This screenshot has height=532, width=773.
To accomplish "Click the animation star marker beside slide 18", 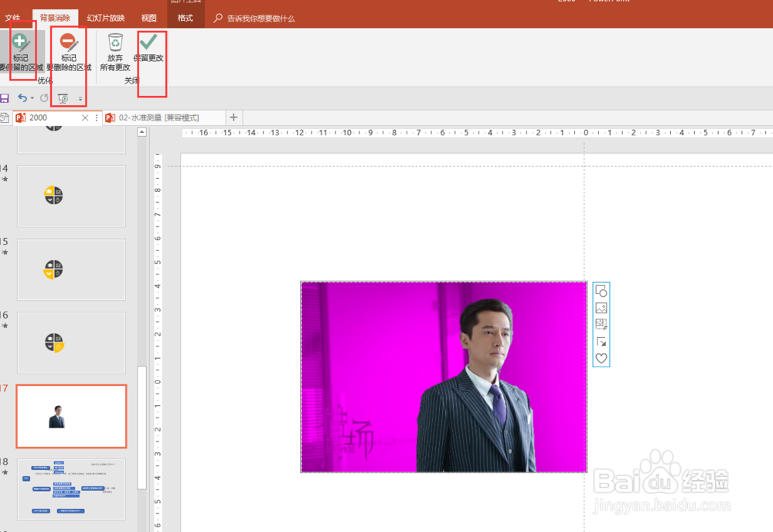I will [x=5, y=472].
